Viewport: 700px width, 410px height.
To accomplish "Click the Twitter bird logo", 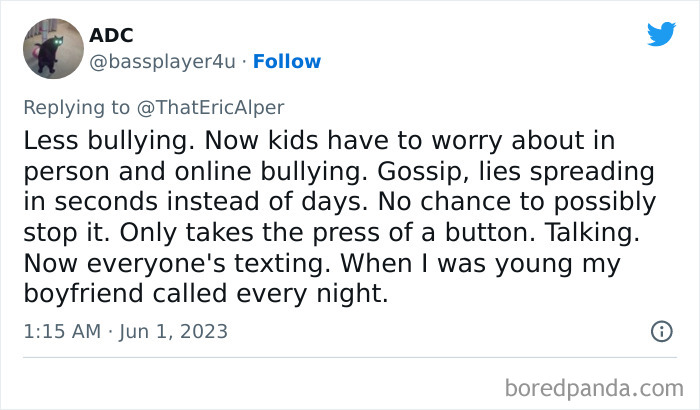I will tap(661, 35).
